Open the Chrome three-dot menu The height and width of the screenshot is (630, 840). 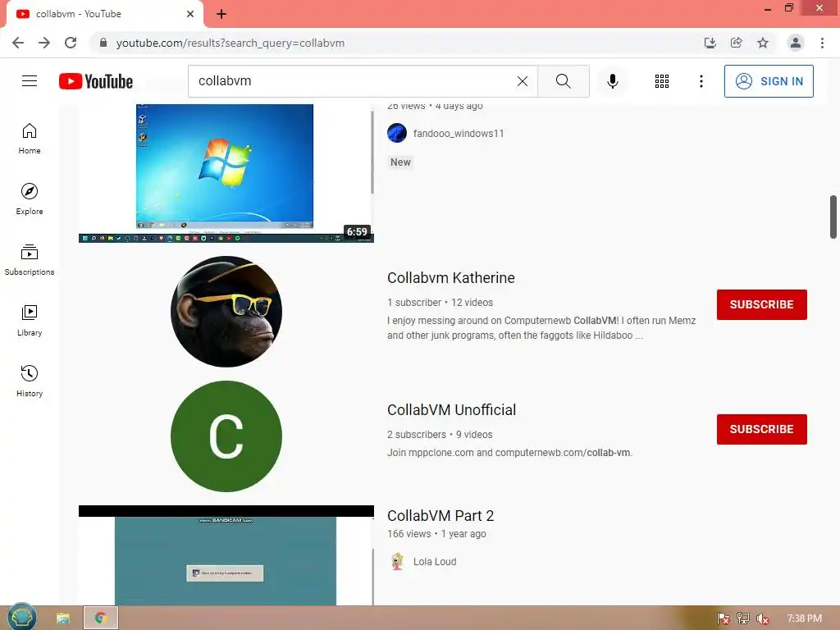[x=822, y=43]
